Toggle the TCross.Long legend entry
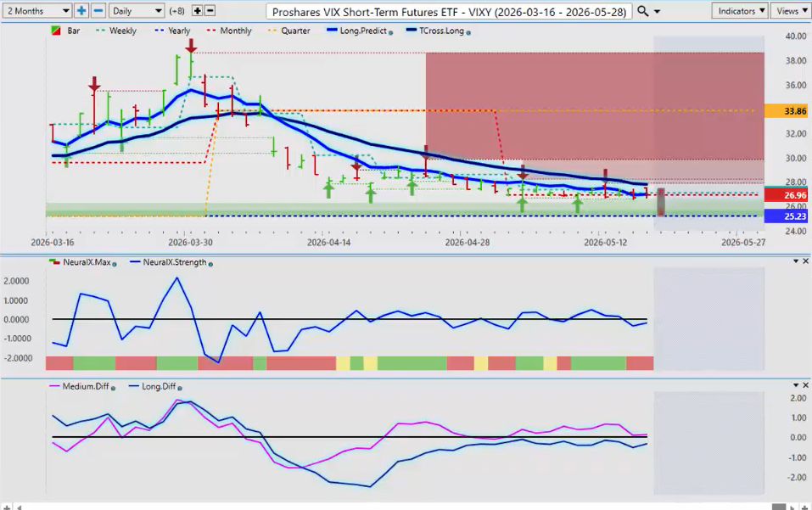The width and height of the screenshot is (812, 510). 436,31
